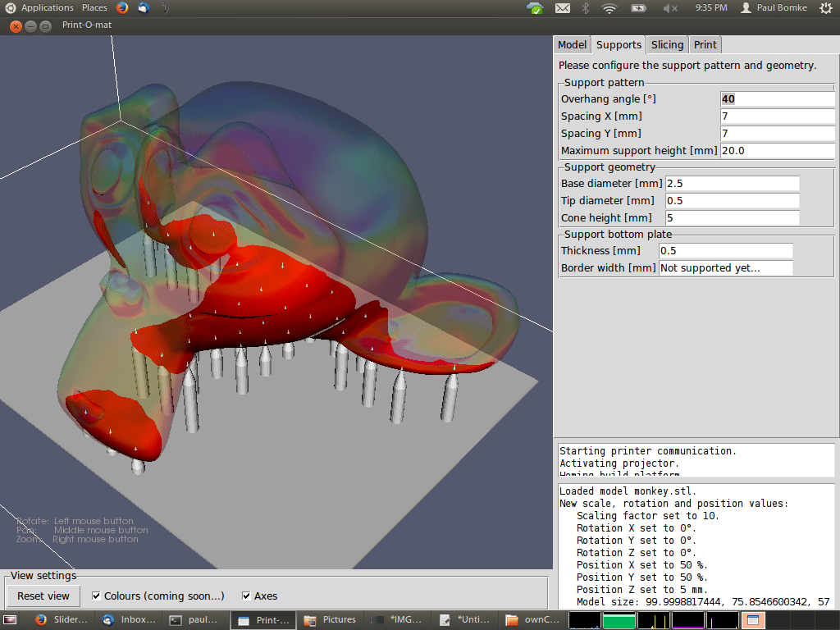Open the Wi-Fi network indicator
This screenshot has height=630, width=840.
tap(609, 8)
